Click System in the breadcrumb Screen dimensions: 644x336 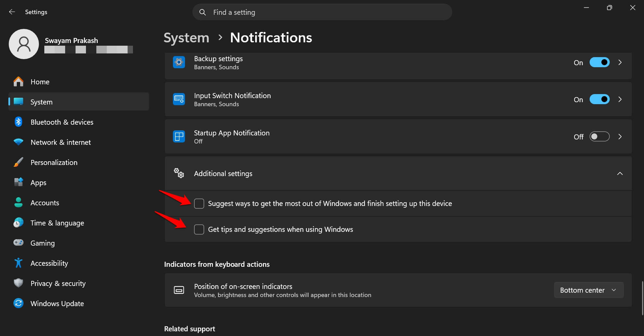(x=186, y=38)
